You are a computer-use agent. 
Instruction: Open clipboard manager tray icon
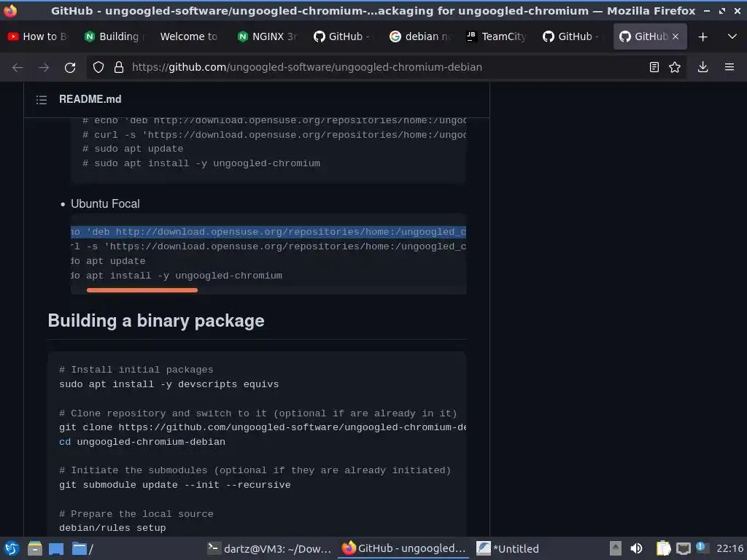[663, 548]
